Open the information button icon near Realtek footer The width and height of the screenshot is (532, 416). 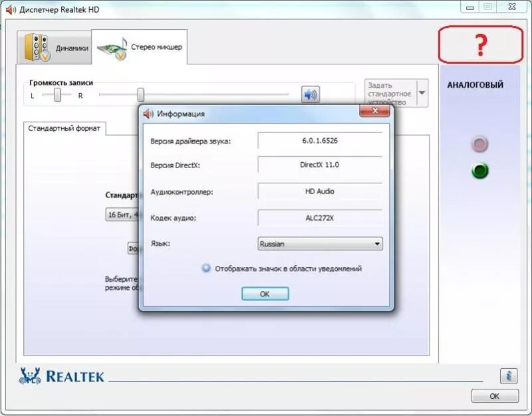tap(508, 375)
